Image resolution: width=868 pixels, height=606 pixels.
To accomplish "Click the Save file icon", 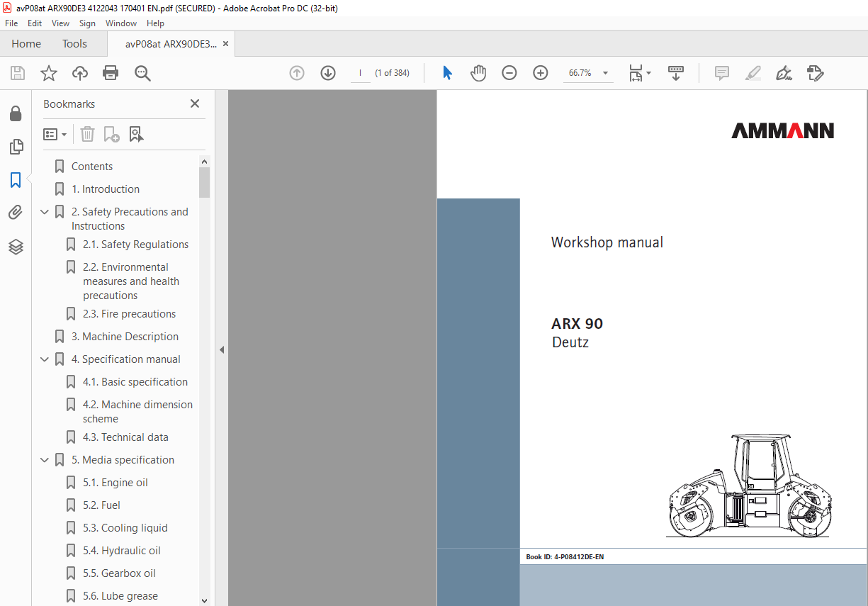I will coord(18,73).
